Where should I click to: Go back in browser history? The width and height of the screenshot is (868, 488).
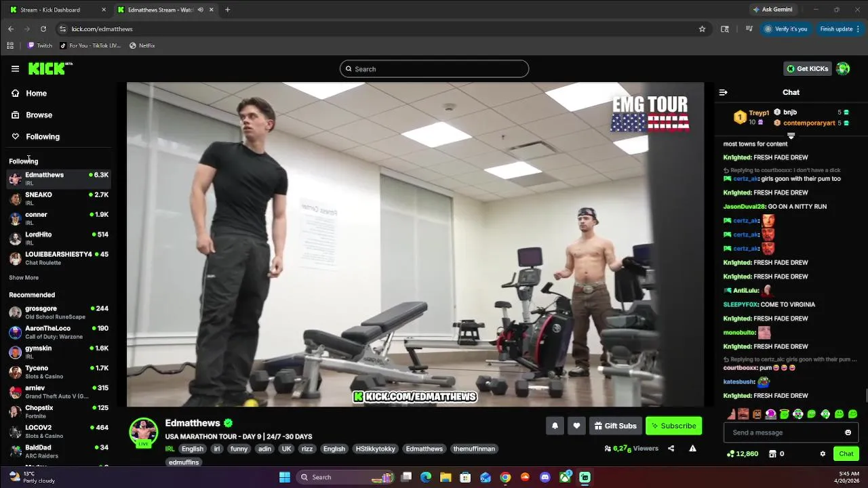tap(11, 29)
